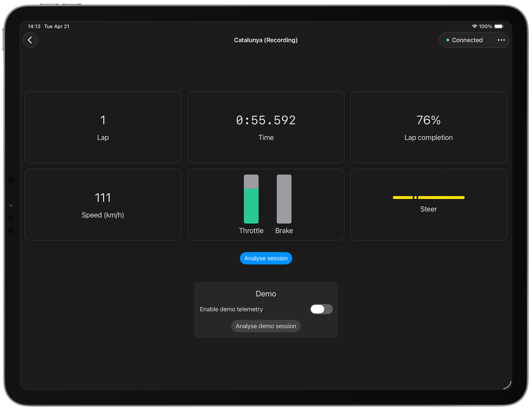Click the Demo section heading

[266, 294]
